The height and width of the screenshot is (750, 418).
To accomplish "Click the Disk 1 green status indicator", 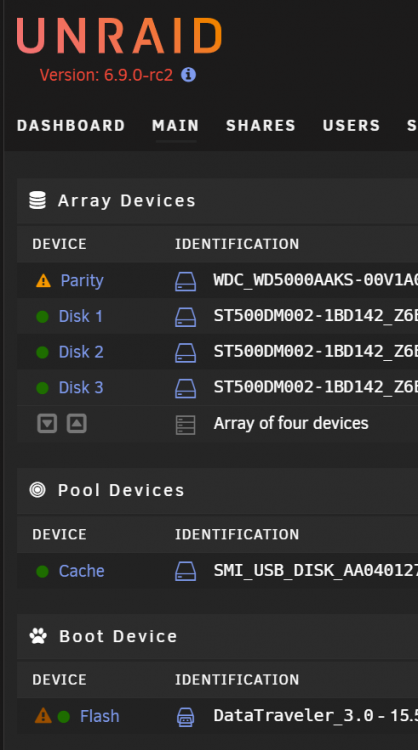I will click(x=43, y=316).
